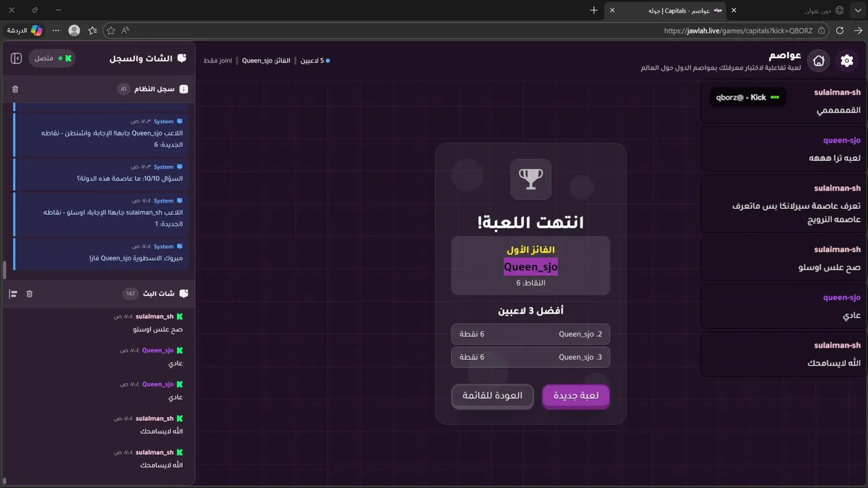This screenshot has height=488, width=868.
Task: Close the untitled browser tab
Action: pyautogui.click(x=734, y=10)
